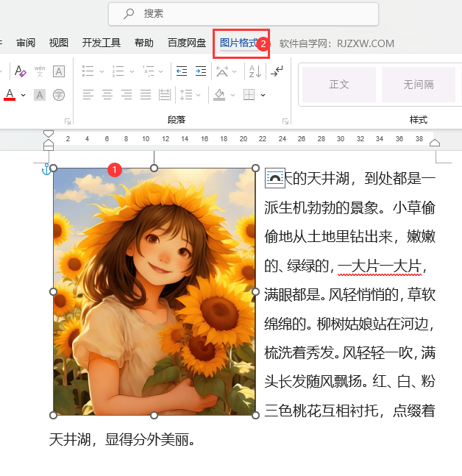462x476 pixels.
Task: Select the sunflower girl picture
Action: point(154,291)
